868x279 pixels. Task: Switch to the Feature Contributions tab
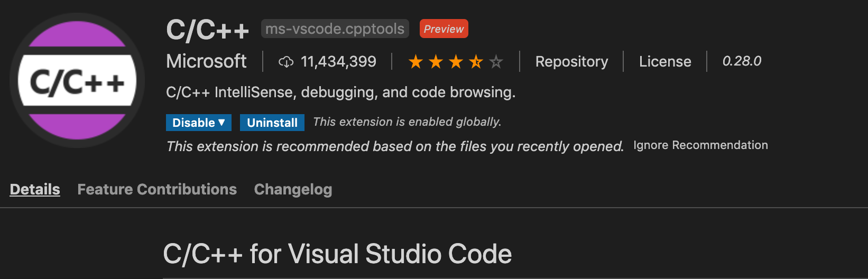tap(157, 189)
